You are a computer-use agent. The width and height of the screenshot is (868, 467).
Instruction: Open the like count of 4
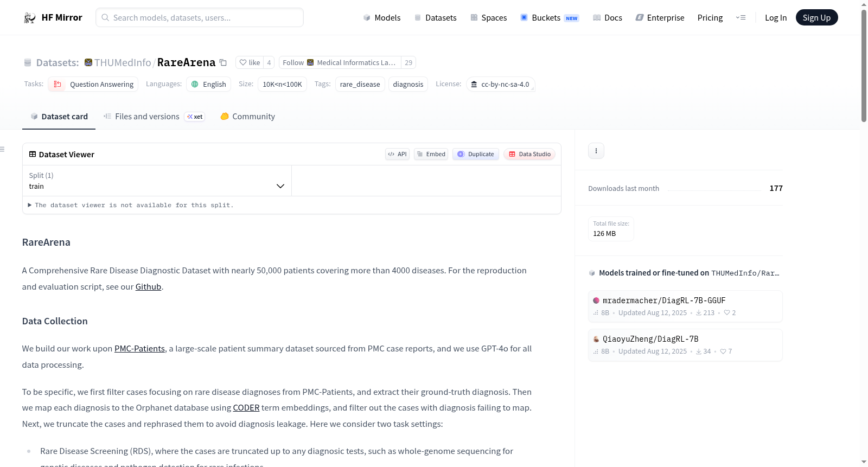(x=269, y=63)
